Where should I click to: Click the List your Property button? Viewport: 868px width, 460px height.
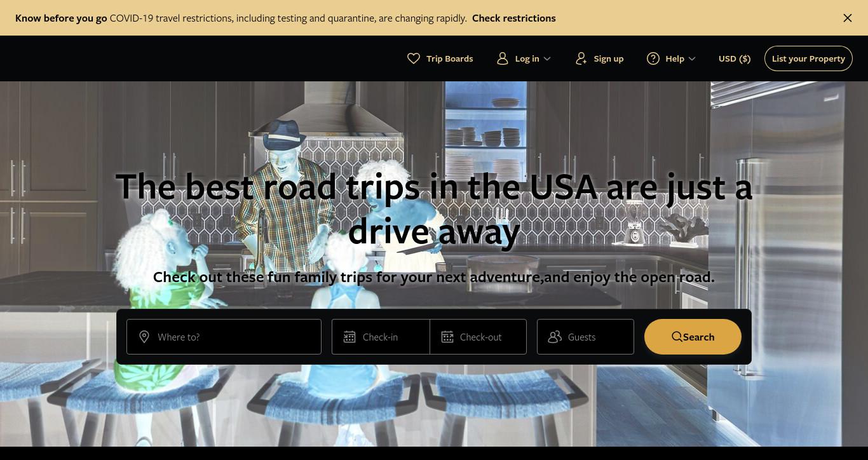pyautogui.click(x=808, y=58)
